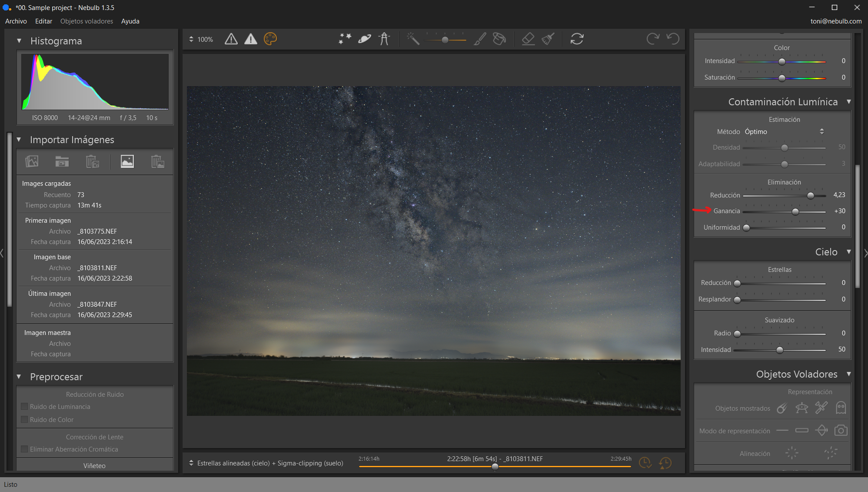Screen dimensions: 868x492
Task: Click the timeline marker at 2:22:58h
Action: (x=495, y=467)
